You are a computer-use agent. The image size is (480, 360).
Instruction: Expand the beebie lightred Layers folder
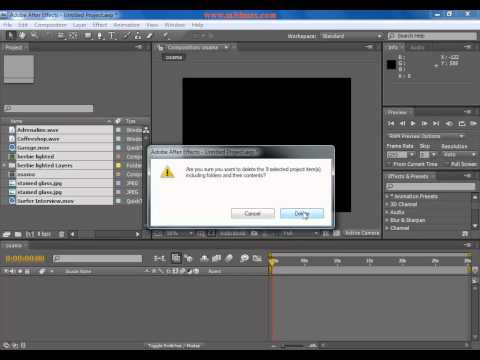[x=4, y=165]
